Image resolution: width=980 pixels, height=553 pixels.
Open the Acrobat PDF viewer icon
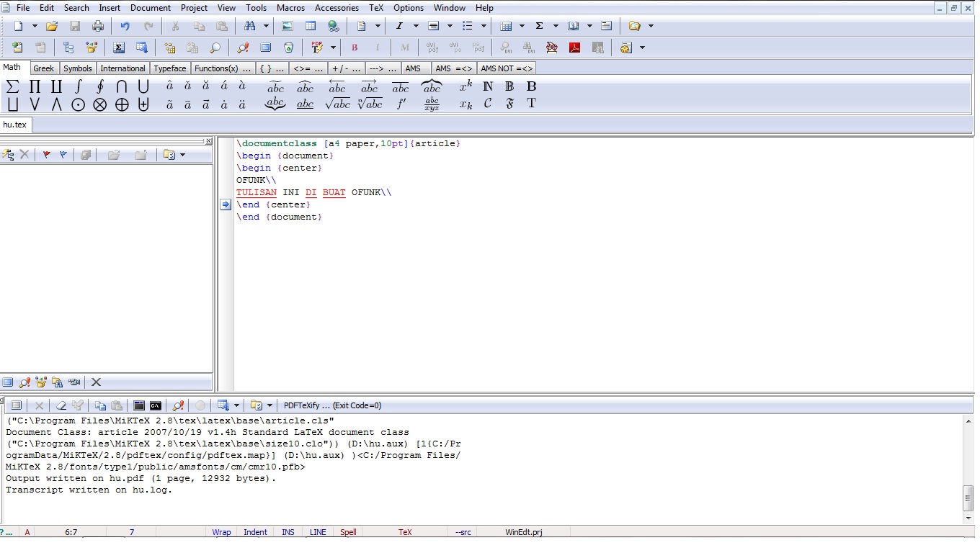click(x=574, y=48)
